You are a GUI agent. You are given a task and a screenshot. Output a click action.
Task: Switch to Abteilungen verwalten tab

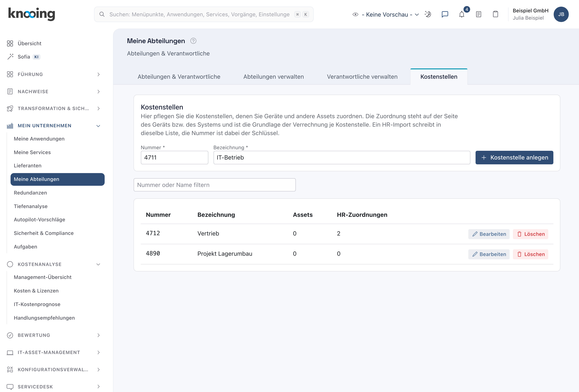[x=273, y=77]
